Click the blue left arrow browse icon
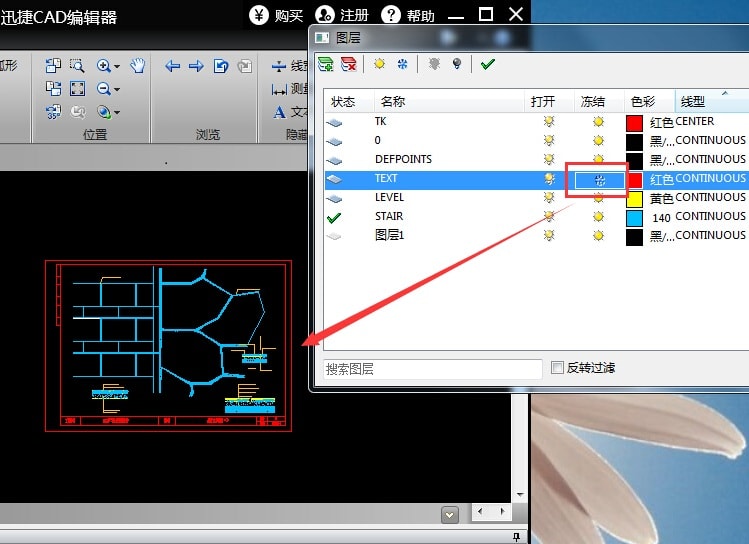Screen dimensions: 749x544 point(172,66)
